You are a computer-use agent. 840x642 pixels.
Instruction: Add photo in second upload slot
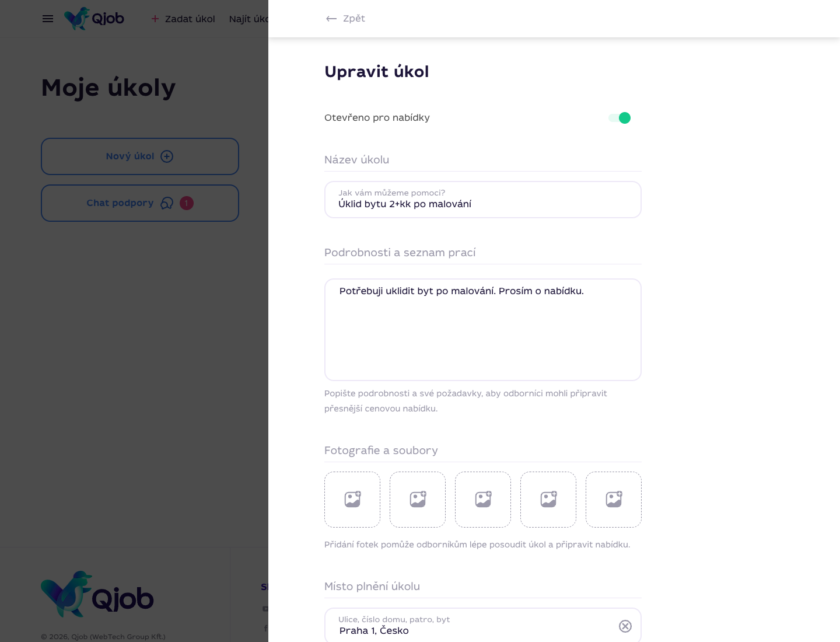(418, 500)
